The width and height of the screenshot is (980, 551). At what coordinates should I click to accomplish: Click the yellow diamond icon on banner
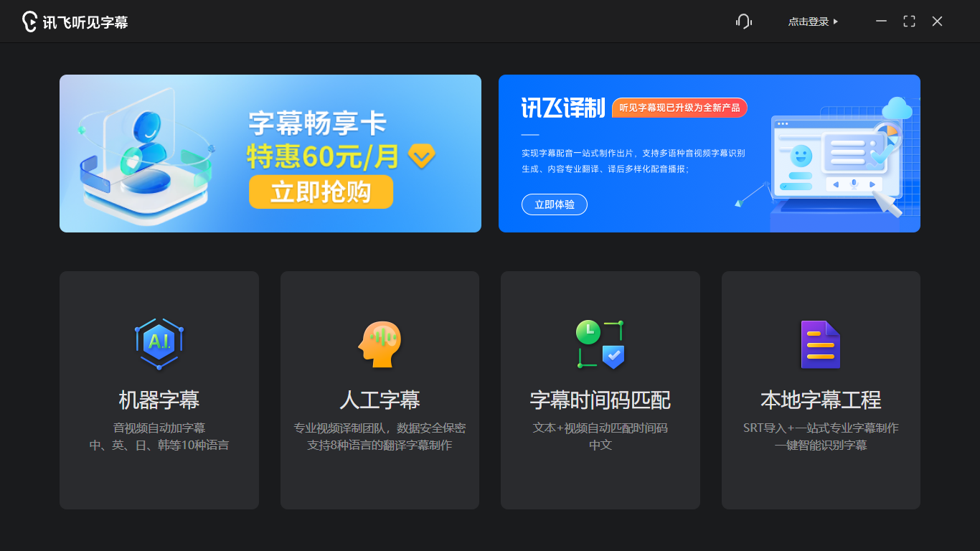[422, 155]
